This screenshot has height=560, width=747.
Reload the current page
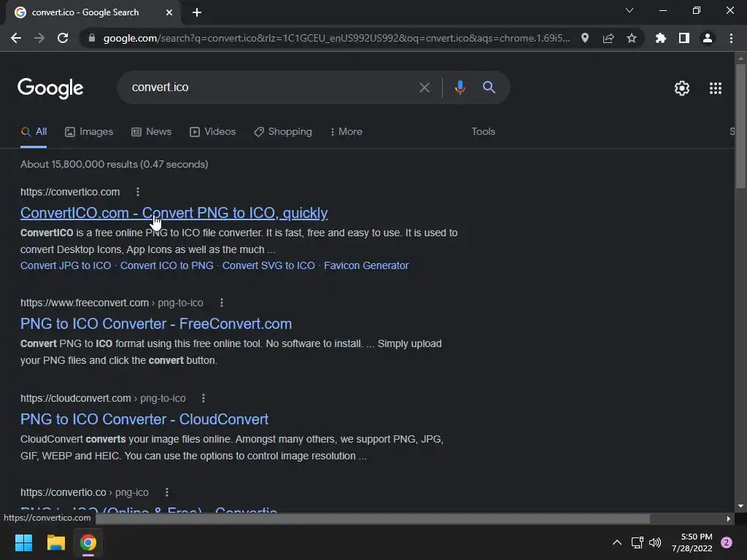point(63,38)
